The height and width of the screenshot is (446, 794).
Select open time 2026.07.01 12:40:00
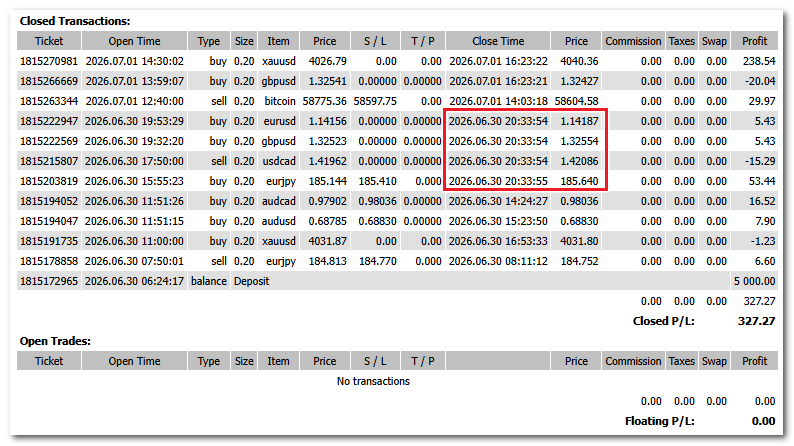[x=135, y=101]
